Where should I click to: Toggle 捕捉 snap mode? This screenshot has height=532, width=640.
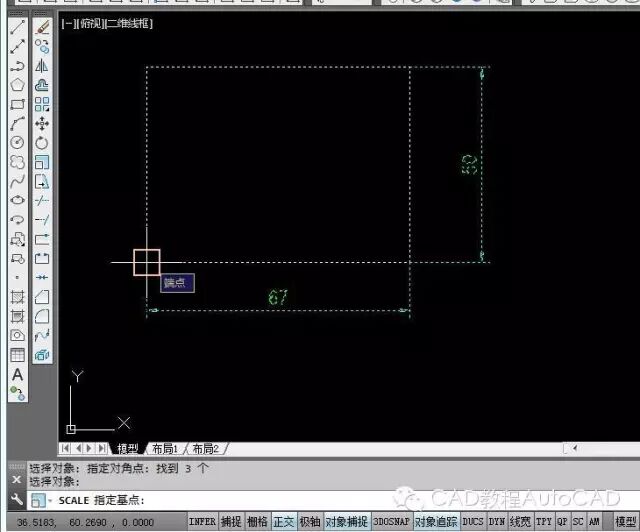tap(231, 521)
